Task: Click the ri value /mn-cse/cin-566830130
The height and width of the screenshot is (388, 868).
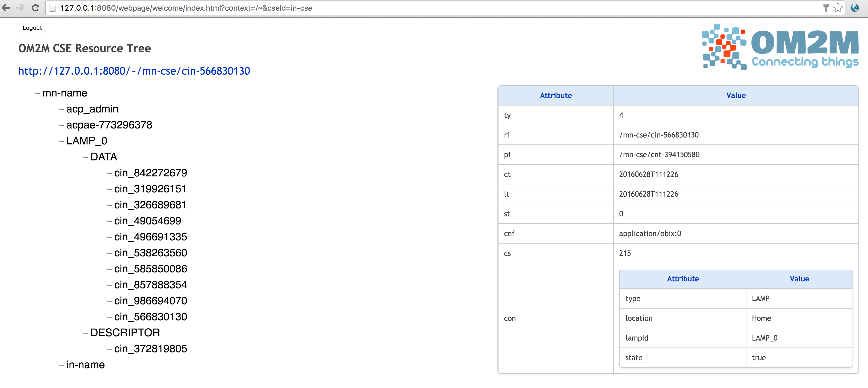Action: point(659,135)
